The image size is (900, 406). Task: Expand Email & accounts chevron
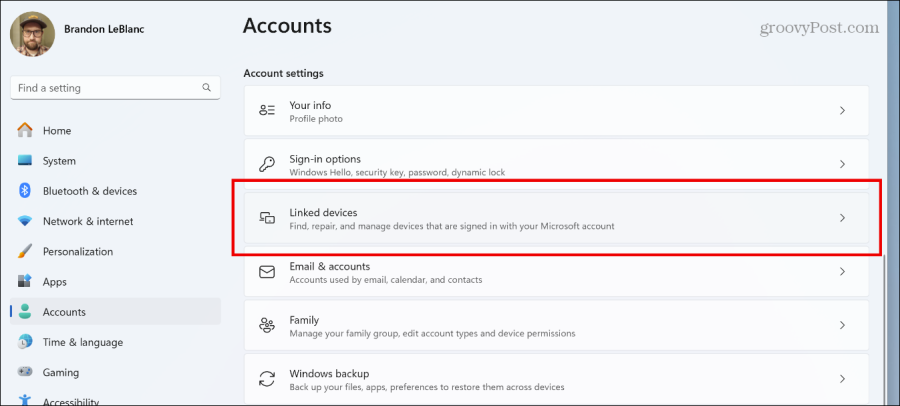coord(842,271)
